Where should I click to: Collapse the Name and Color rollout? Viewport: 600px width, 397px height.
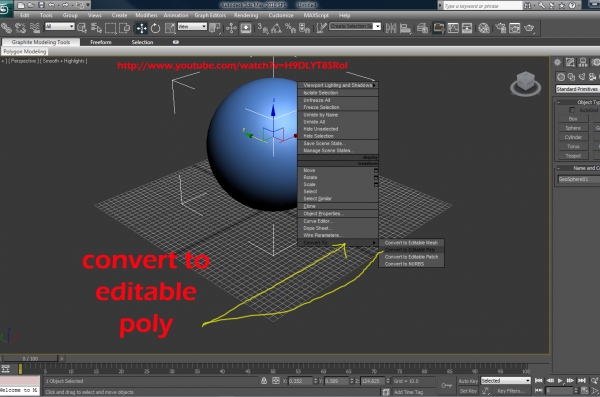(x=559, y=168)
